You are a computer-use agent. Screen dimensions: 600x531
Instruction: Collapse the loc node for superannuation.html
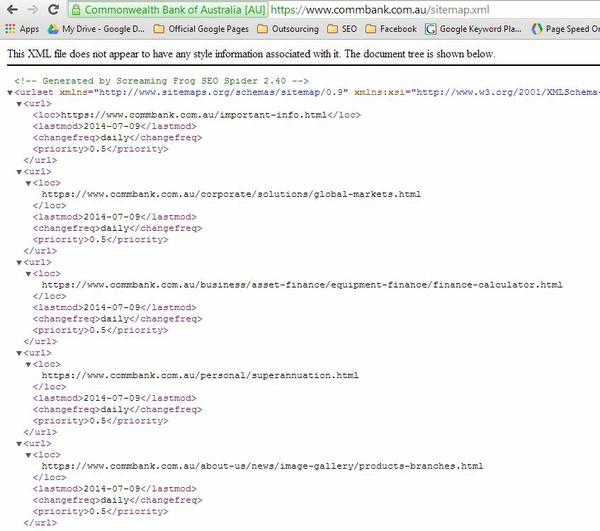tap(28, 365)
